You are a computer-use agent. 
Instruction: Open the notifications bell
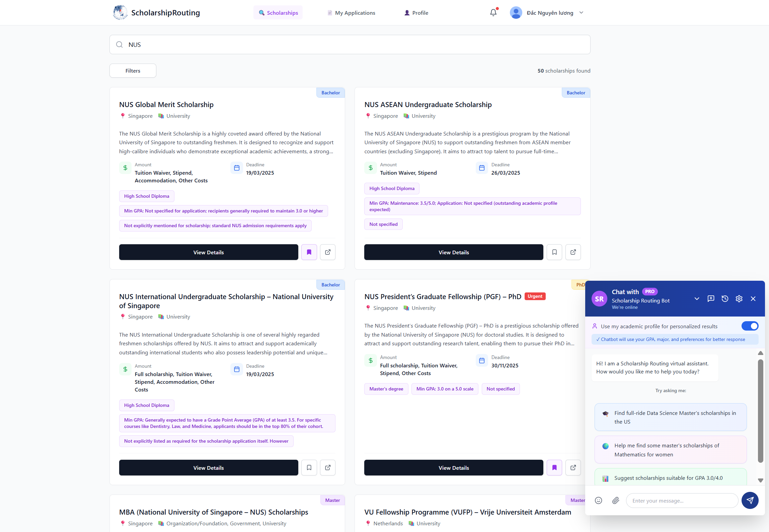493,13
